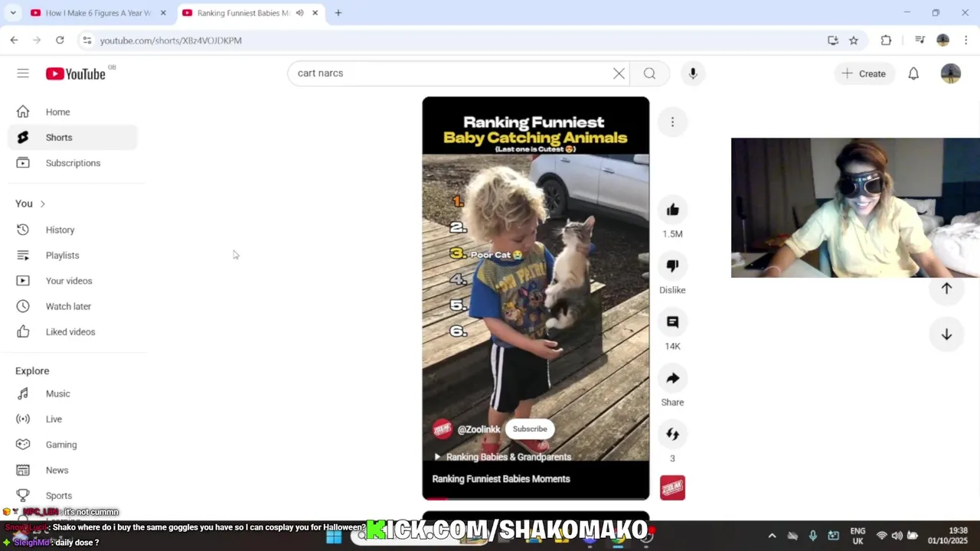Open the Chrome three-dot menu
The width and height of the screenshot is (980, 551).
click(966, 40)
